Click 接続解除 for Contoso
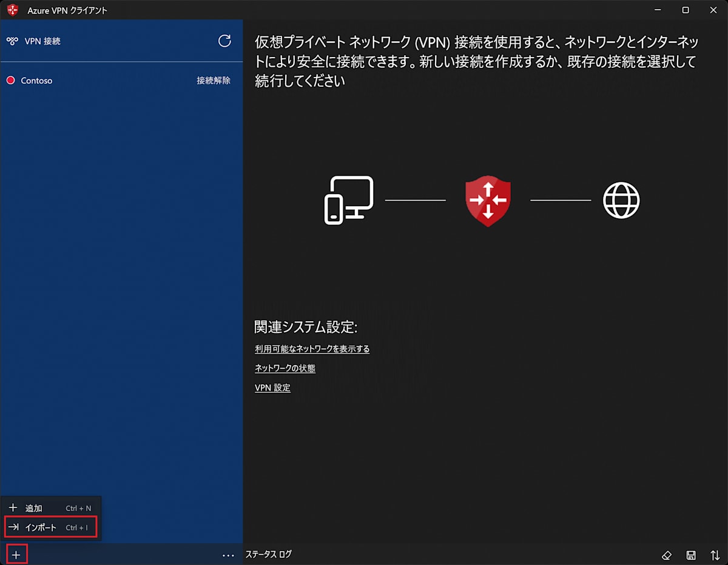728x565 pixels. (214, 80)
